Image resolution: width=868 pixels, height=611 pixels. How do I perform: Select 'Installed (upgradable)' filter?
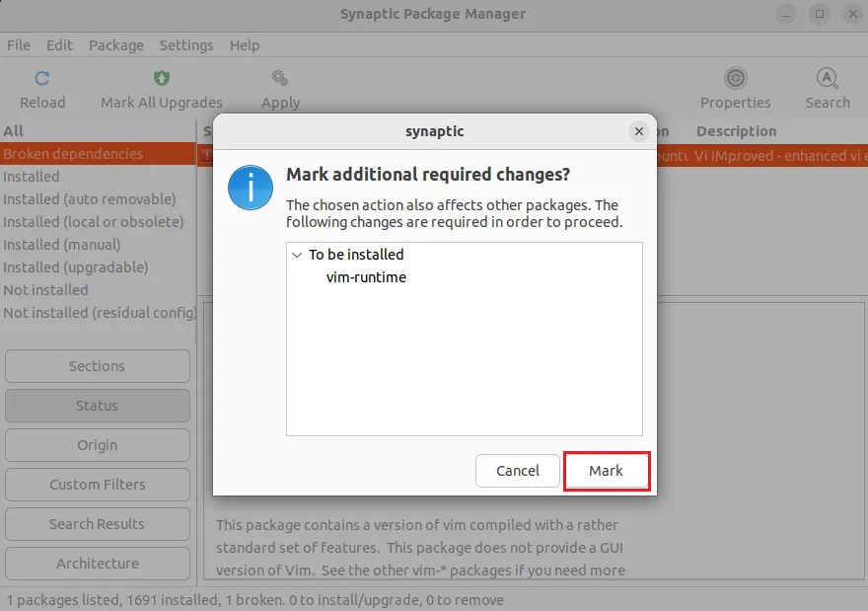pyautogui.click(x=98, y=267)
